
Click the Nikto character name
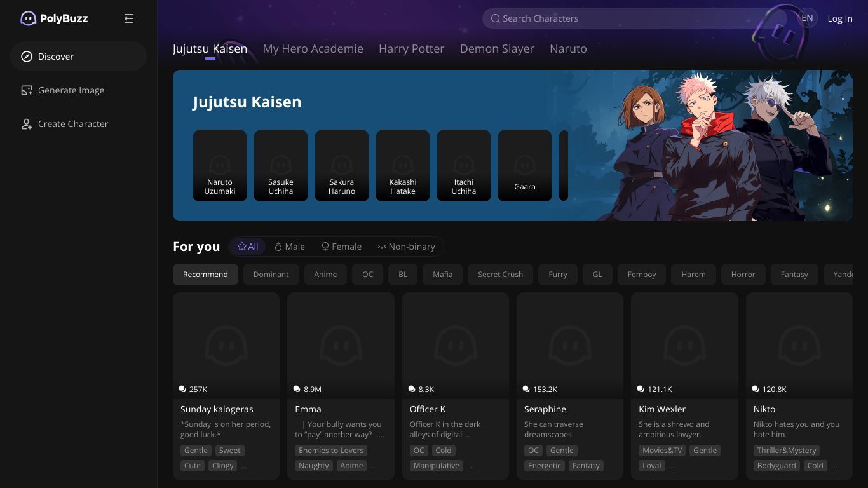pos(764,409)
